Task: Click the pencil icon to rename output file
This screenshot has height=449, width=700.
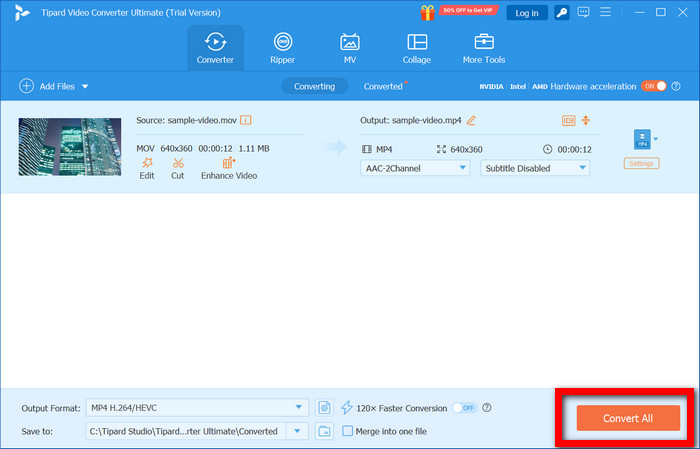Action: point(471,120)
